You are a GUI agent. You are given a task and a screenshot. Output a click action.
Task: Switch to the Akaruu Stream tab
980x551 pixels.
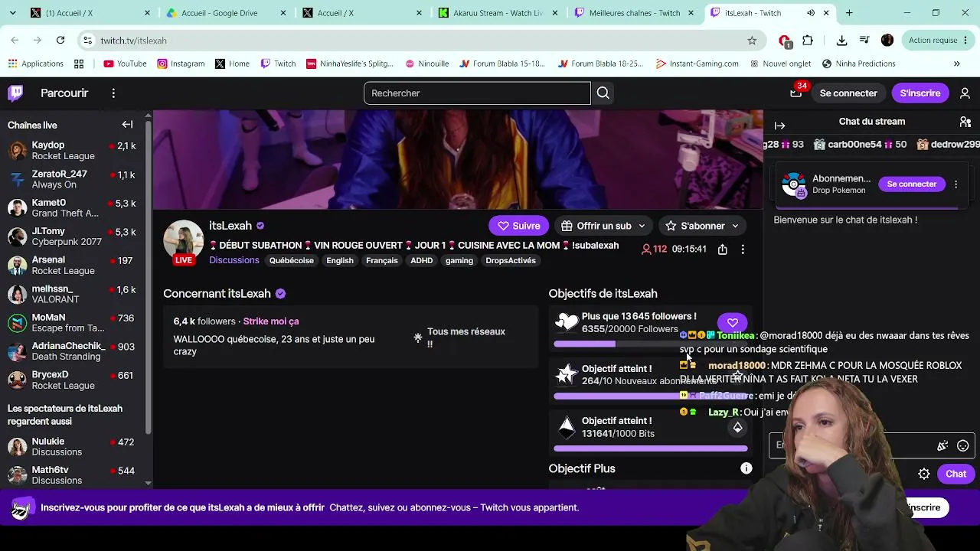click(x=498, y=13)
